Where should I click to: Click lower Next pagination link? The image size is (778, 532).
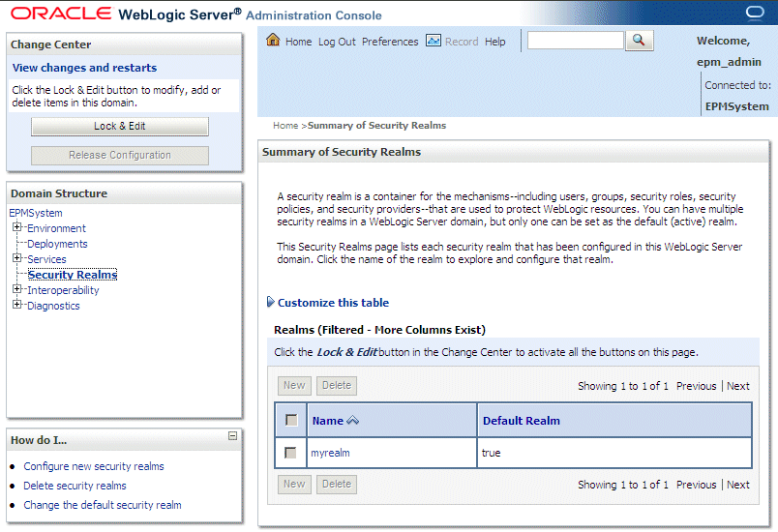737,485
